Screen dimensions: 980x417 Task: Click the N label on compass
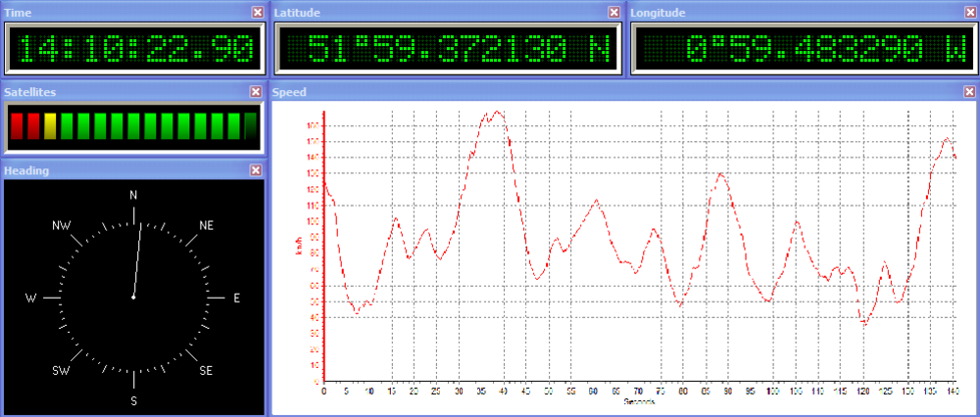pyautogui.click(x=133, y=196)
